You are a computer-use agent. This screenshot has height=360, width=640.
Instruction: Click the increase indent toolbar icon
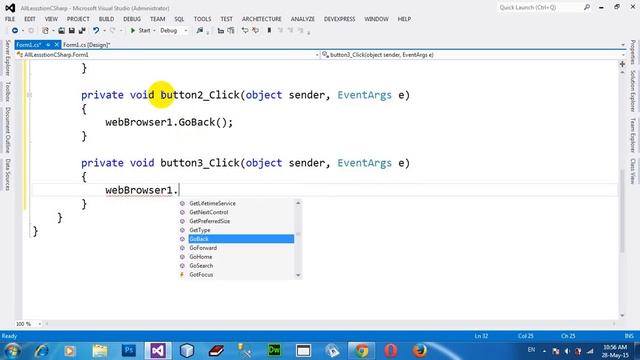tap(231, 31)
